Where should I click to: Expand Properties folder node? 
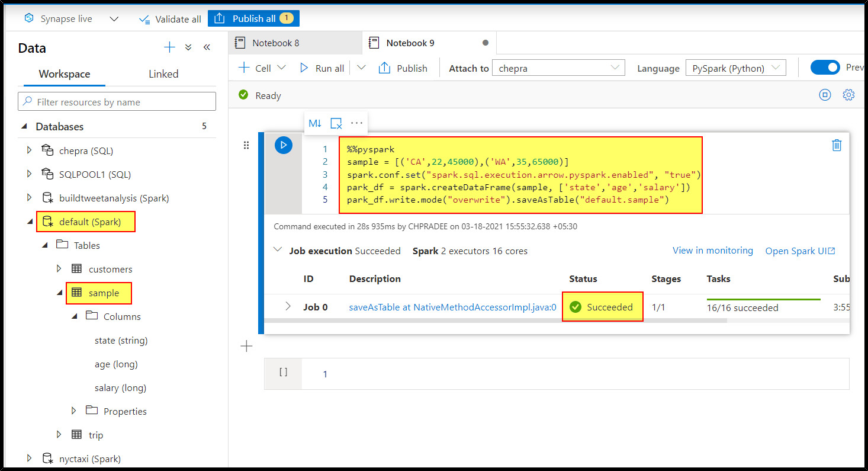73,411
